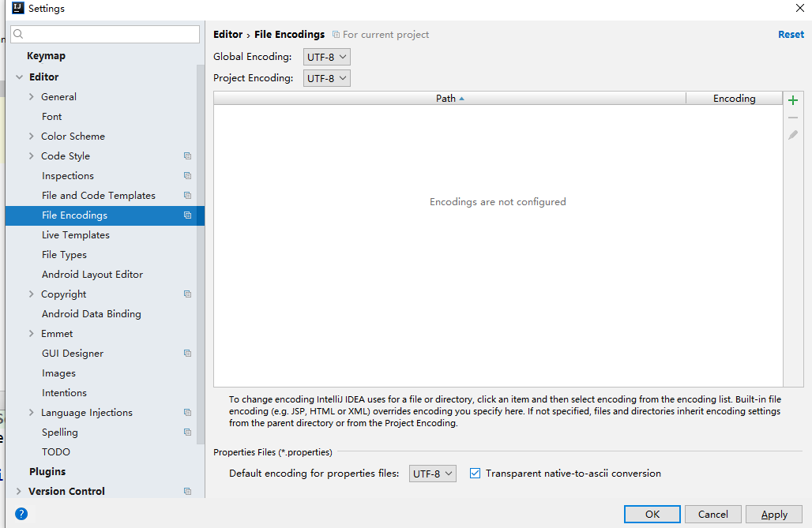The image size is (812, 528).
Task: Click the Apply button
Action: tap(773, 514)
